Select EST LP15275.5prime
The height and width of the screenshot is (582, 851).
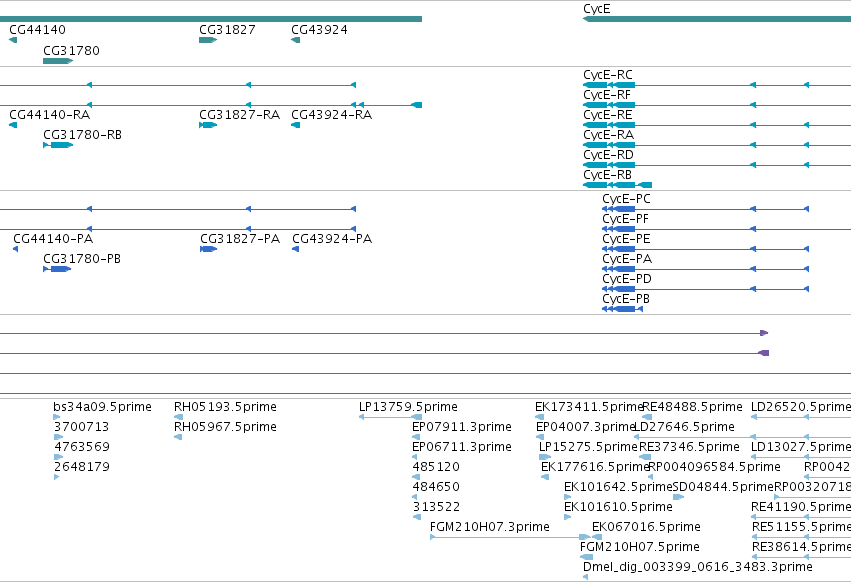588,447
